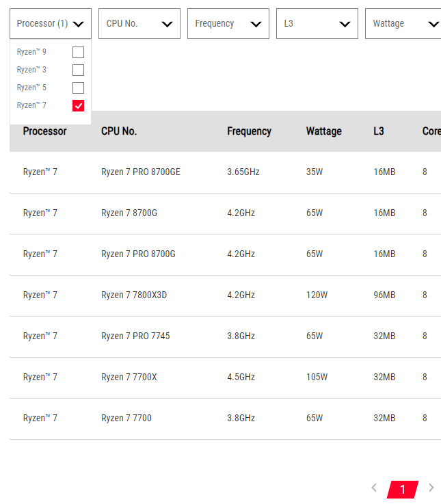Select the Ryzen 7 PRO 8700G cell
The image size is (441, 504).
[x=138, y=254]
